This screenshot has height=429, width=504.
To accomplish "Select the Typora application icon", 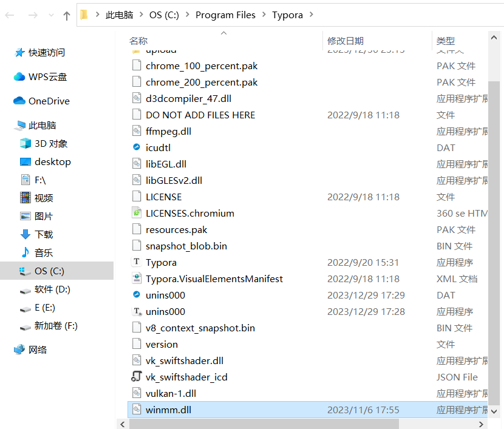I will (x=137, y=262).
